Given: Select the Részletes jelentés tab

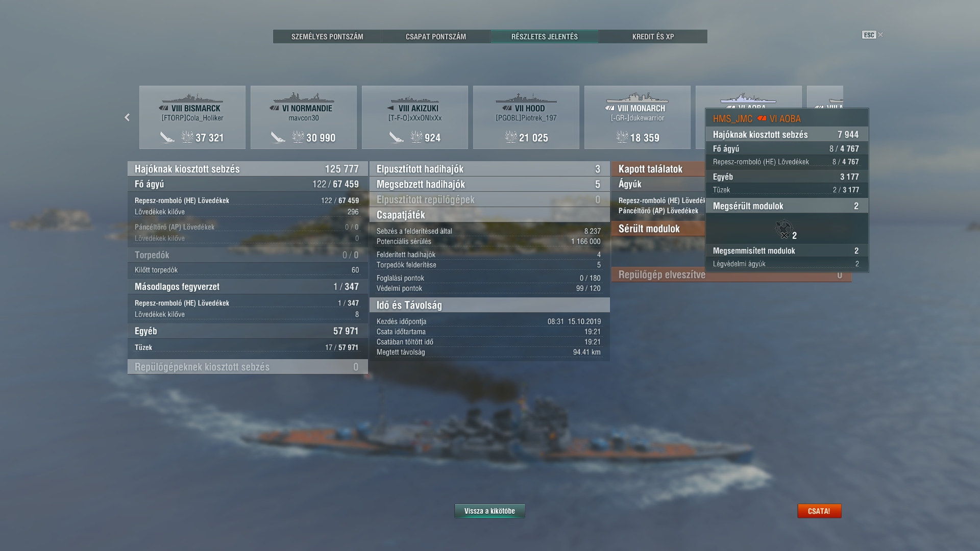Looking at the screenshot, I should tap(545, 37).
